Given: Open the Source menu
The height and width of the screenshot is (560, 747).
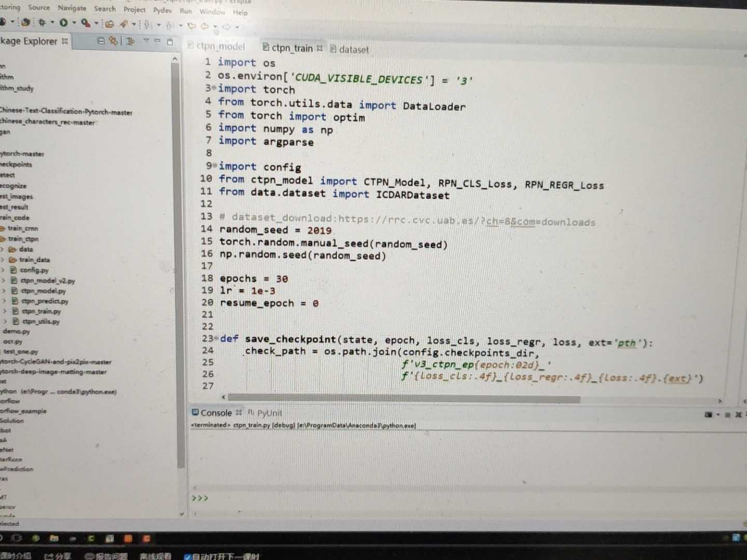Looking at the screenshot, I should tap(39, 7).
